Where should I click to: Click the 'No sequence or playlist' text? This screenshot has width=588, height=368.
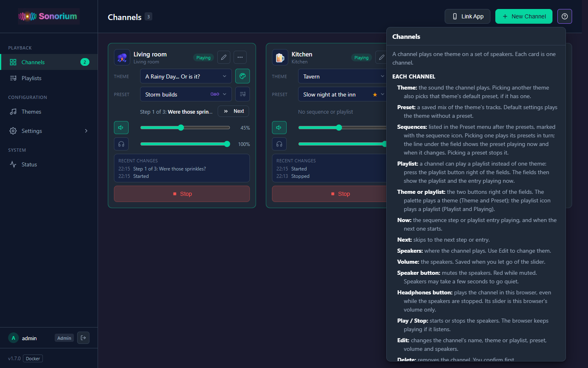(325, 112)
